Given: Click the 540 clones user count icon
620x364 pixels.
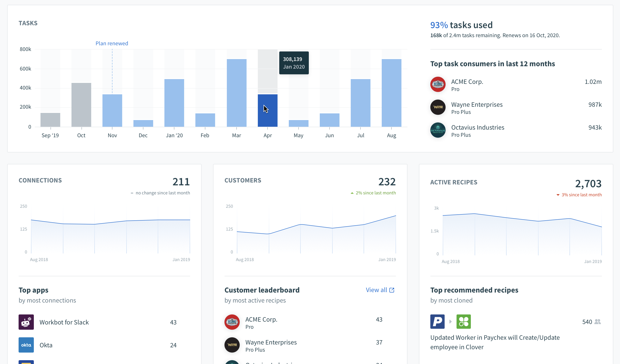Looking at the screenshot, I should 597,322.
